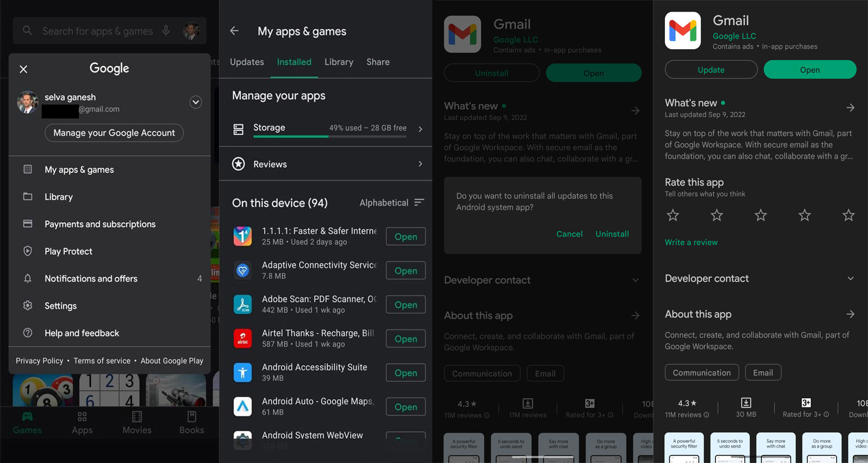Screen dimensions: 868x463
Task: Open About this app arrow in right panel
Action: (850, 314)
